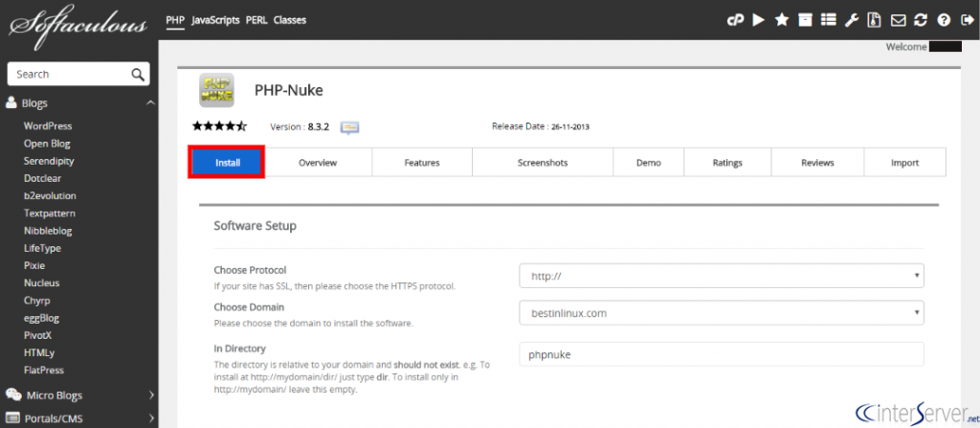This screenshot has height=428, width=980.
Task: Click the Release Date 26-11-2013 text
Action: point(541,126)
